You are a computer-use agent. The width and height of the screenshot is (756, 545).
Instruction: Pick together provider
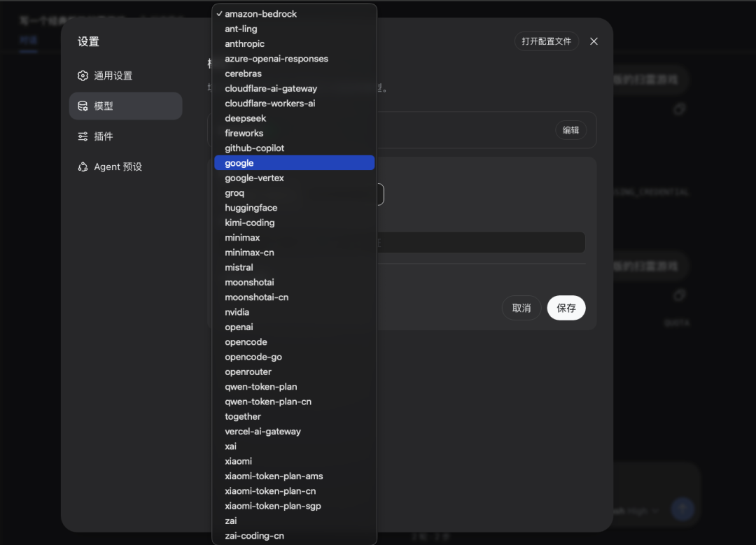click(x=294, y=417)
